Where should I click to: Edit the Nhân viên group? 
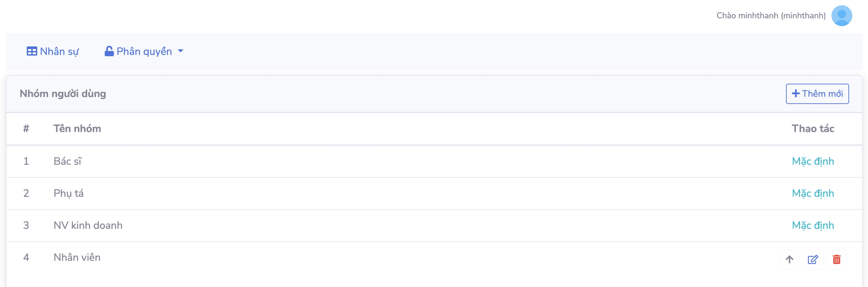click(813, 259)
